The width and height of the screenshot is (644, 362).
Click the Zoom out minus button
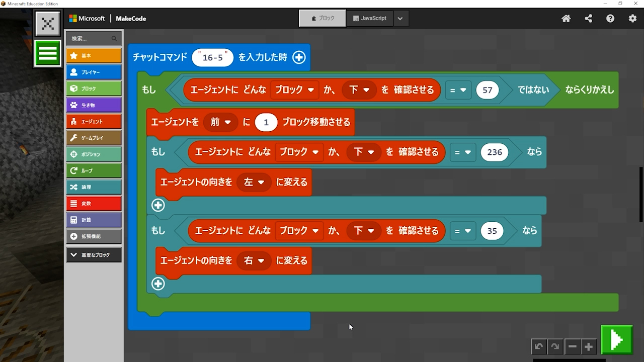tap(572, 346)
